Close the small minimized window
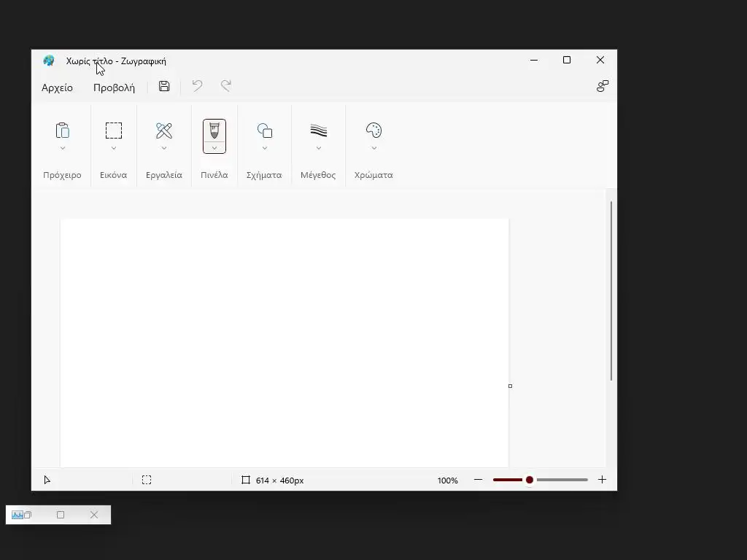This screenshot has width=747, height=560. tap(94, 515)
